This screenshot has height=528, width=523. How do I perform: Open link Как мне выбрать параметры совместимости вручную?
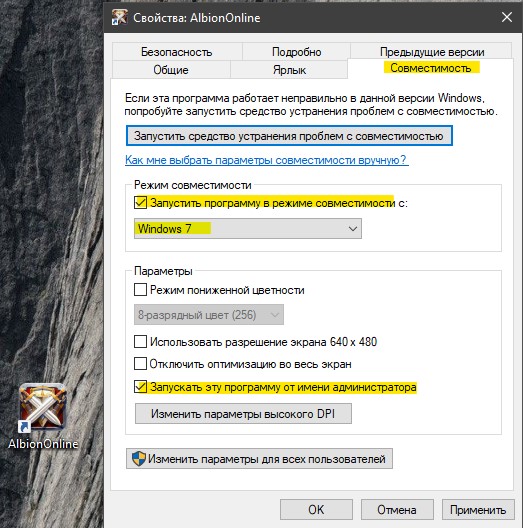266,160
